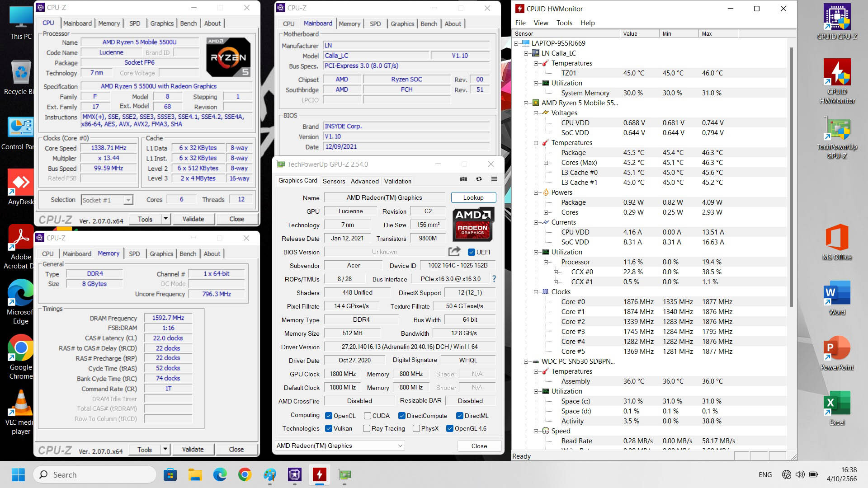This screenshot has height=488, width=868.
Task: Switch to SPD tab in top-left CPU-Z
Action: point(135,23)
